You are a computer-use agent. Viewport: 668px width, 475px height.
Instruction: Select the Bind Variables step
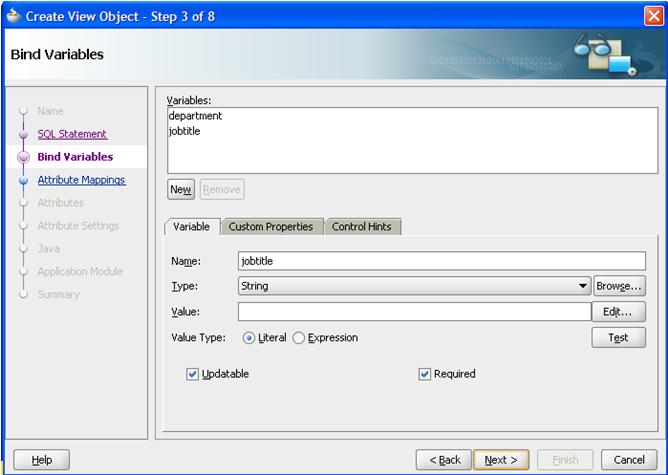click(75, 157)
